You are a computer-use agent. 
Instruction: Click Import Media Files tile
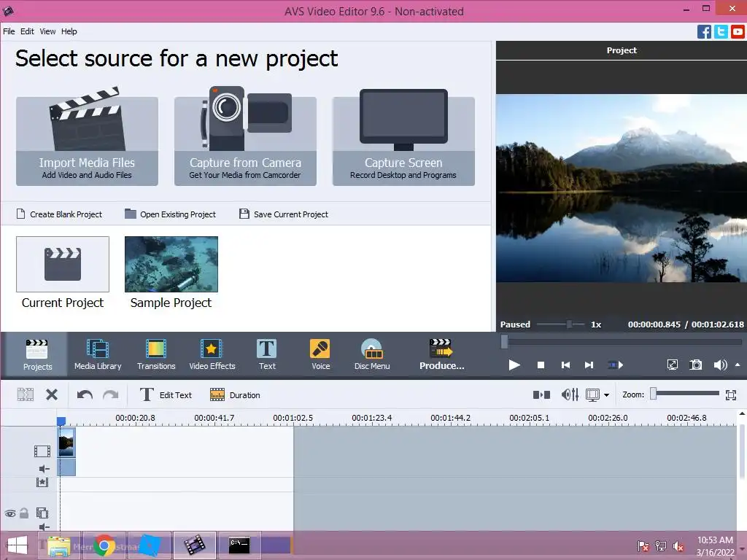[88, 141]
